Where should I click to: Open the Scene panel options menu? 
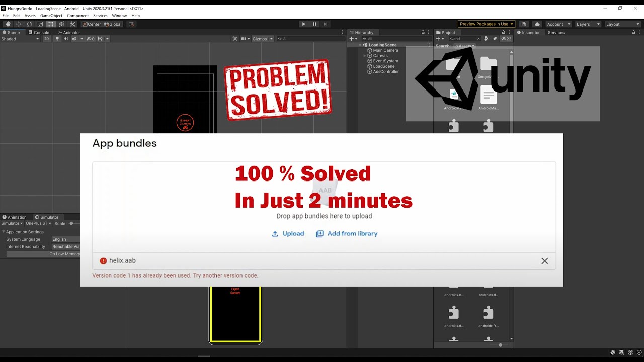pos(342,32)
